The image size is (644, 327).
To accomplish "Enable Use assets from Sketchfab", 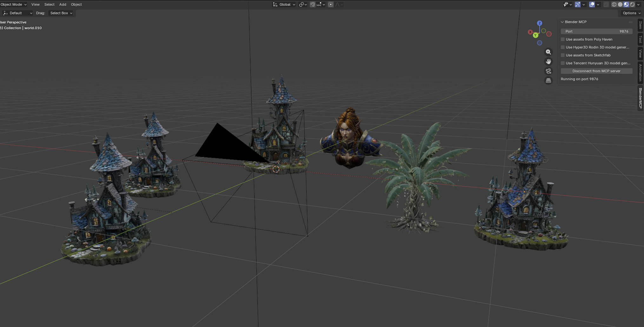I will (563, 55).
